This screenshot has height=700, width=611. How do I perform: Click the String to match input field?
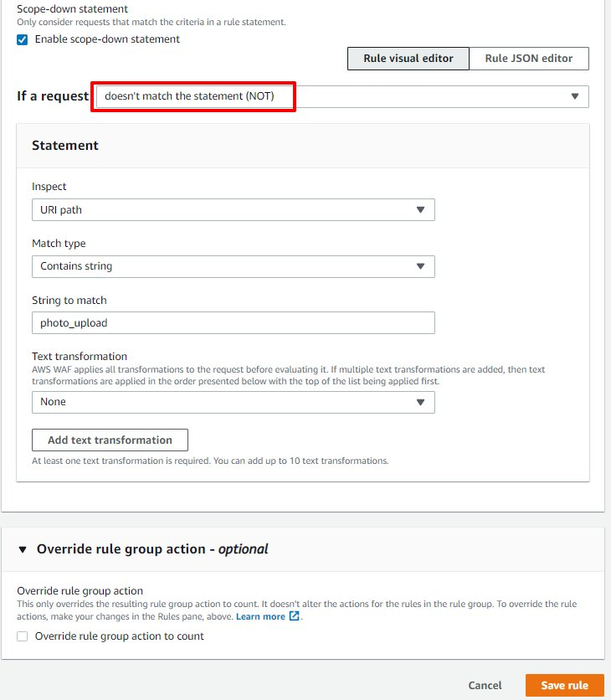233,323
